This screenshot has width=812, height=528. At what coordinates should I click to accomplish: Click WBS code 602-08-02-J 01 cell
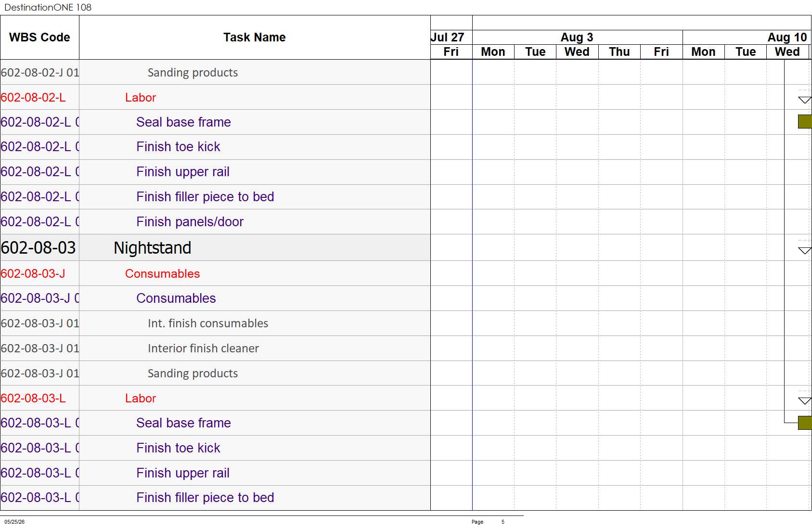[x=39, y=73]
